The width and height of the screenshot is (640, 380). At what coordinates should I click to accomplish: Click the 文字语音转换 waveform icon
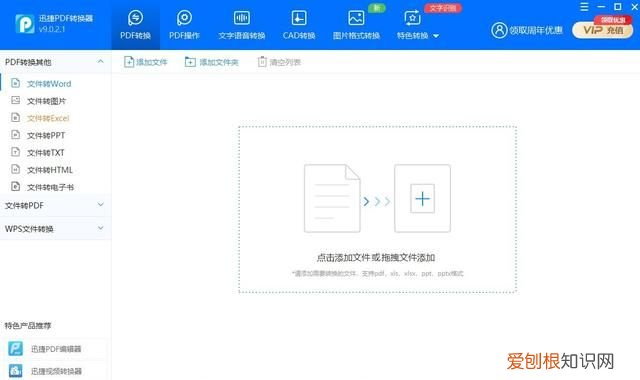[242, 18]
